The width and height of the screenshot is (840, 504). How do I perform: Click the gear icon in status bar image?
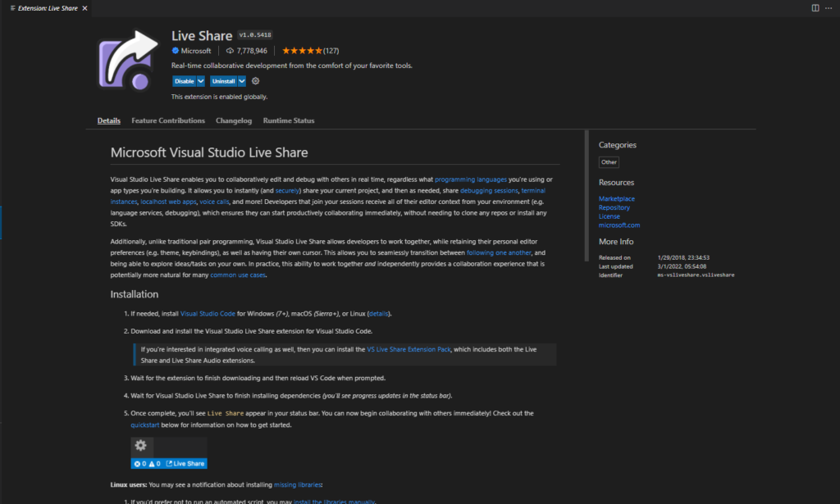pyautogui.click(x=141, y=445)
